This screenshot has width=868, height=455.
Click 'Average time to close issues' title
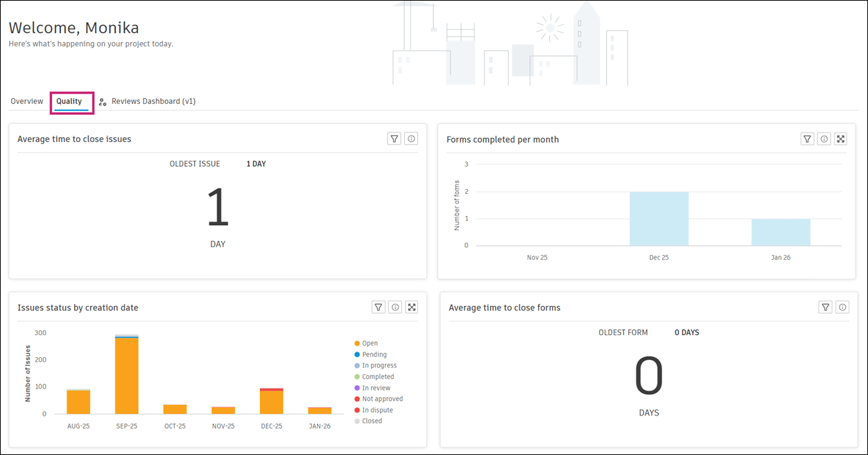pos(74,139)
